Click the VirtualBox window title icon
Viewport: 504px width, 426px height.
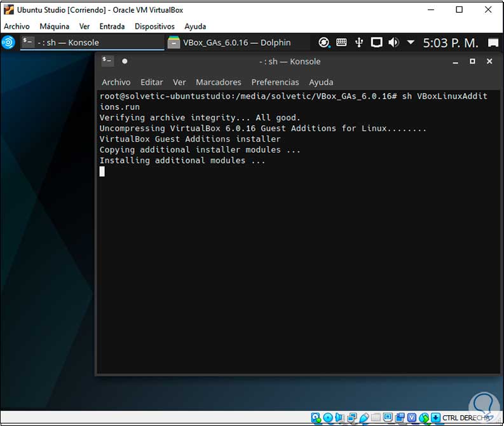coord(9,10)
